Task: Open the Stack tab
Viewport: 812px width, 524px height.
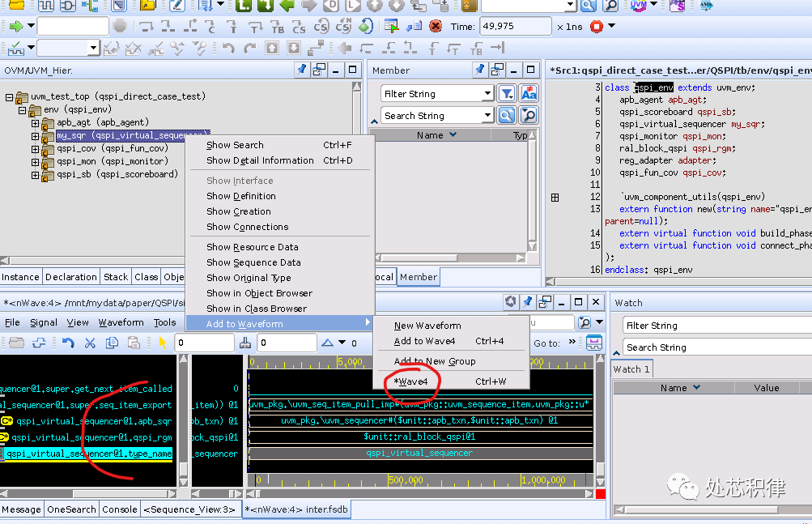Action: 116,277
